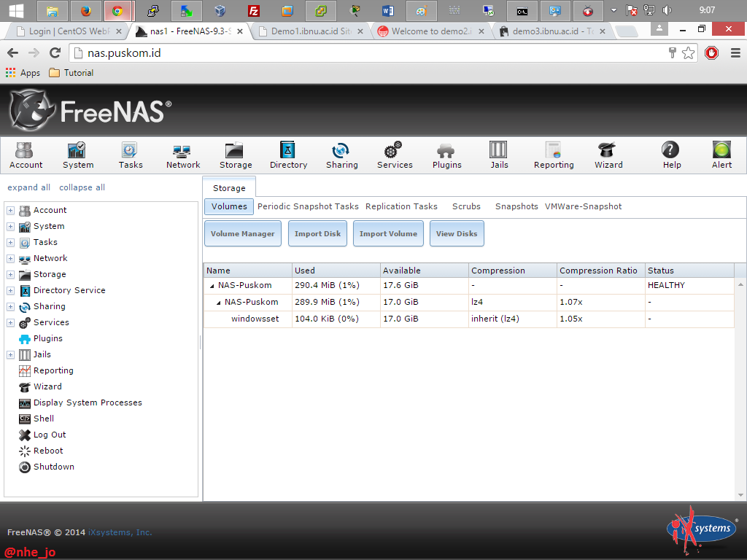The image size is (747, 560).
Task: Expand the Storage tree node
Action: [10, 274]
